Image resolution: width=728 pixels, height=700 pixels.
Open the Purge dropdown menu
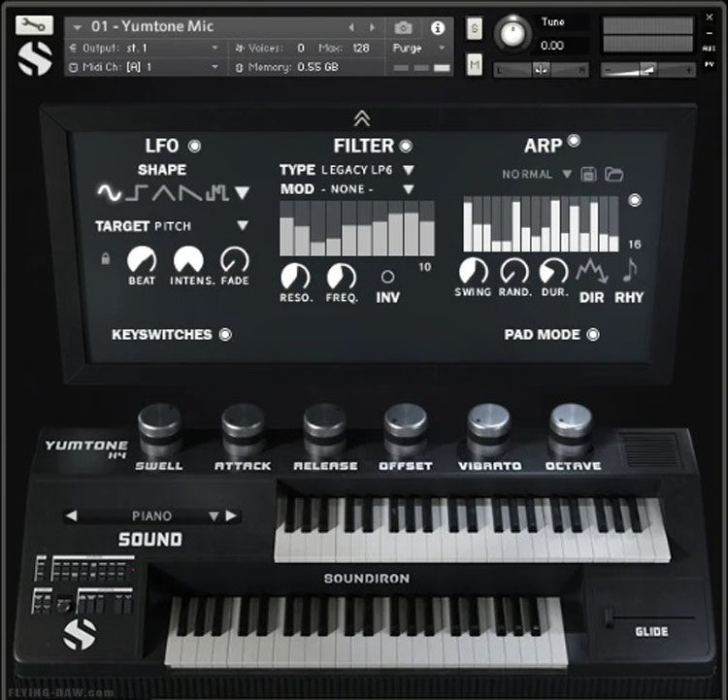click(x=442, y=48)
